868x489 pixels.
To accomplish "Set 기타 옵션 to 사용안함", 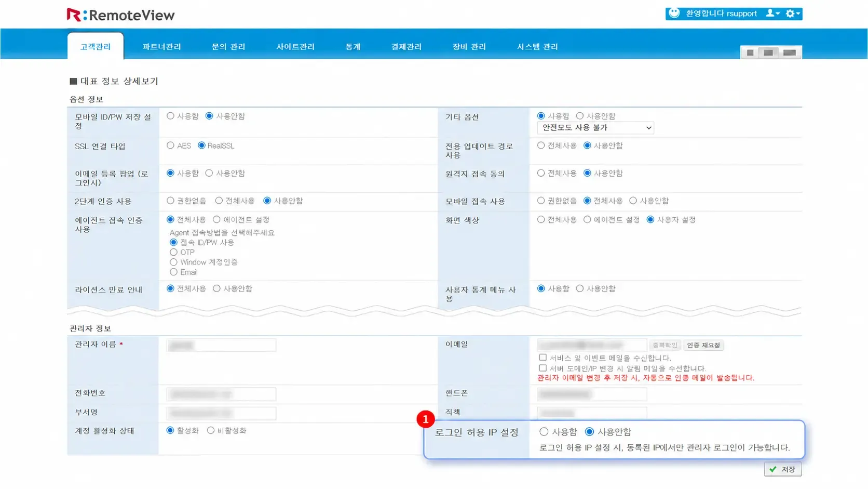I will (580, 116).
